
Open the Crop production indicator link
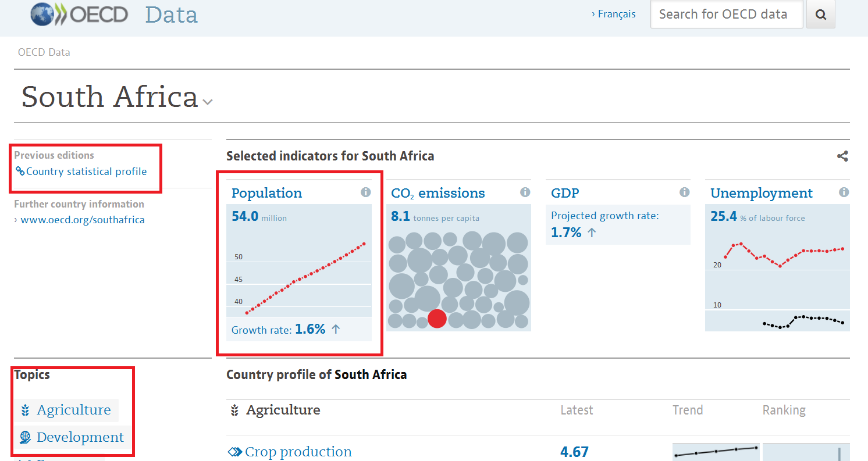[x=298, y=452]
